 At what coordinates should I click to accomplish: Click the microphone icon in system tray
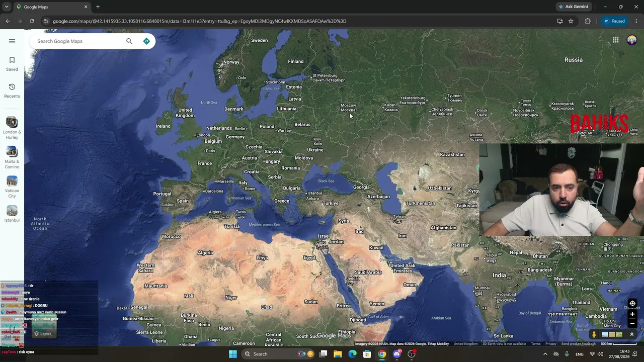567,354
